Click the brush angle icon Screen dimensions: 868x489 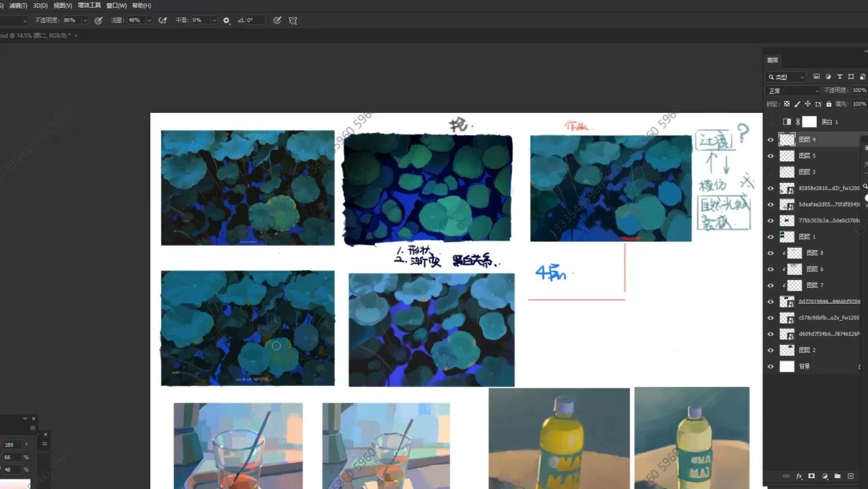coord(241,20)
